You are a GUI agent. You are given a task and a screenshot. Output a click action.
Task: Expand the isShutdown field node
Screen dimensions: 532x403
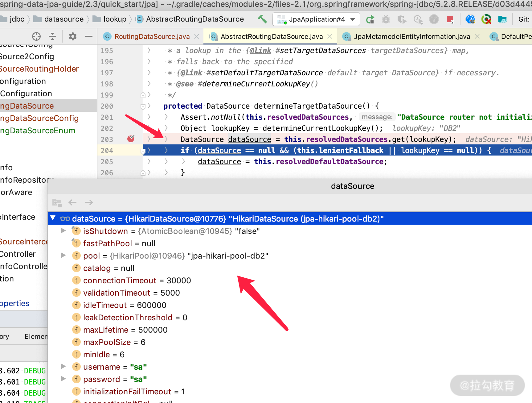[63, 231]
